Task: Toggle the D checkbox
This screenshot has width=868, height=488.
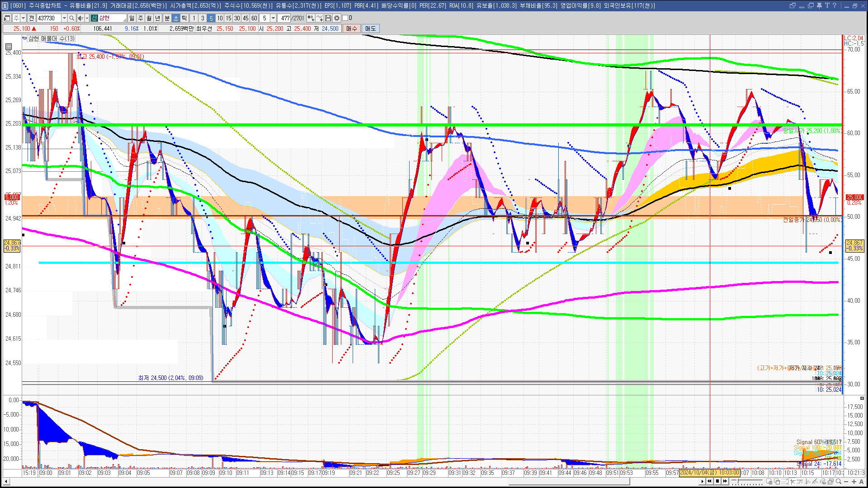Action: pyautogui.click(x=345, y=18)
